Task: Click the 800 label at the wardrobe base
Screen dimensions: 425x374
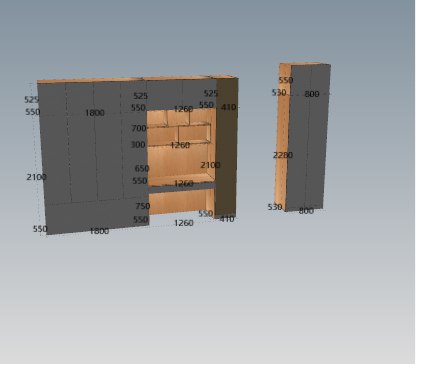Action: (306, 211)
